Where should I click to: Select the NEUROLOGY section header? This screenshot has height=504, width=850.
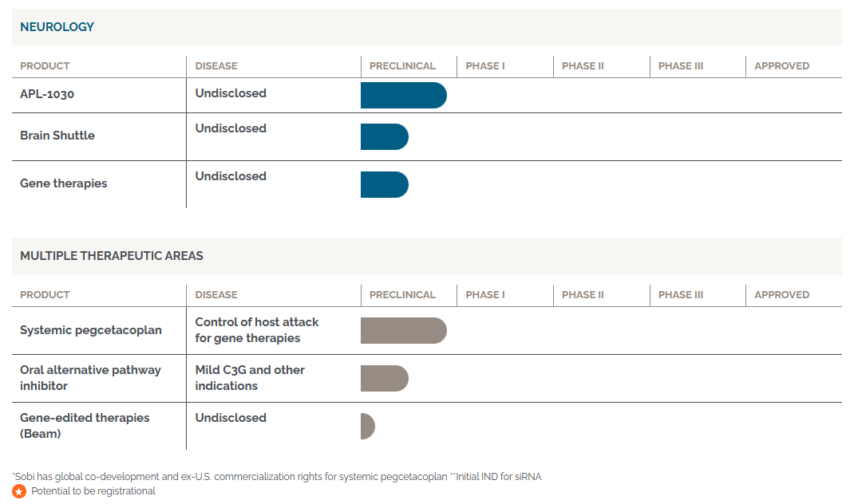[57, 27]
